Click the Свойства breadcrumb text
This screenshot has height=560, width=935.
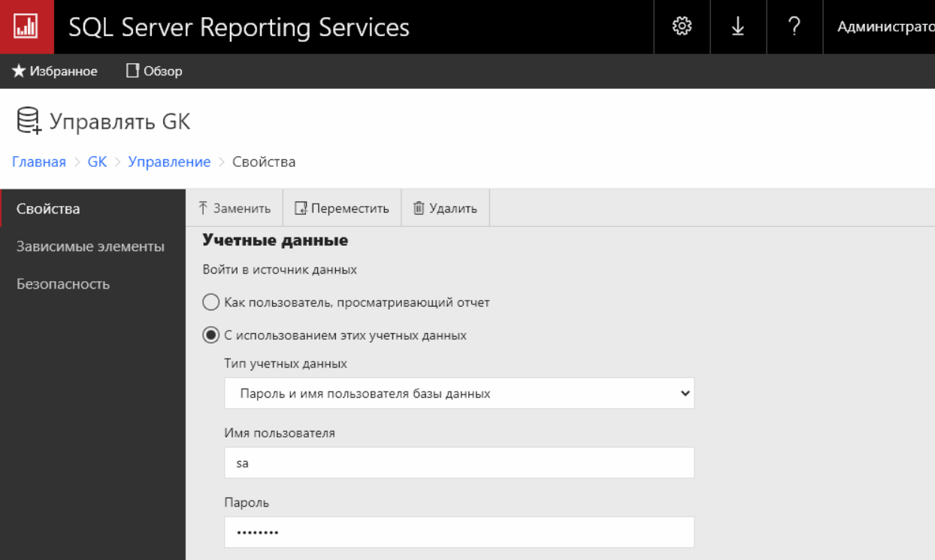pyautogui.click(x=264, y=162)
